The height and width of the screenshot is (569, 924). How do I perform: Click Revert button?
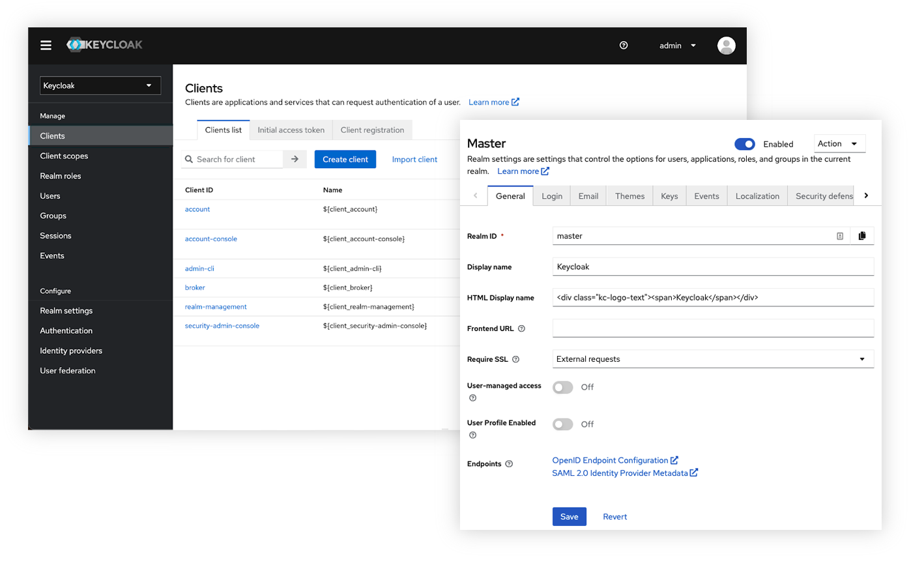click(x=614, y=516)
